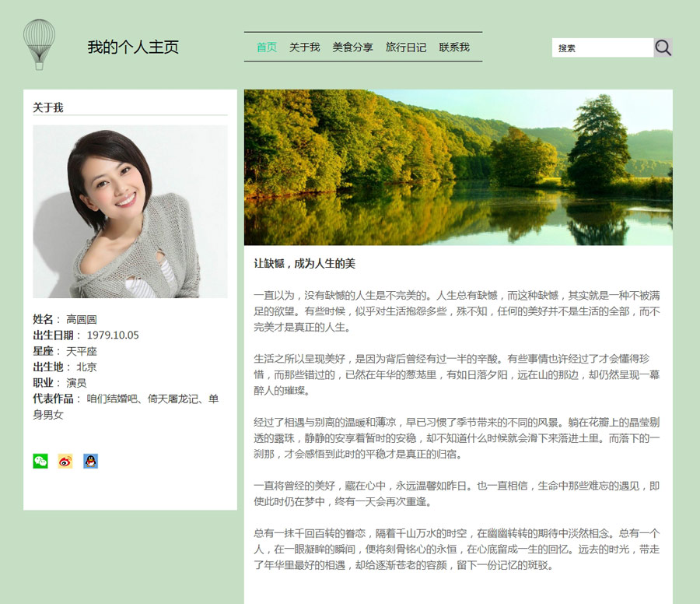Click the paragraph starting 总有一抹千回百转

coord(457,549)
